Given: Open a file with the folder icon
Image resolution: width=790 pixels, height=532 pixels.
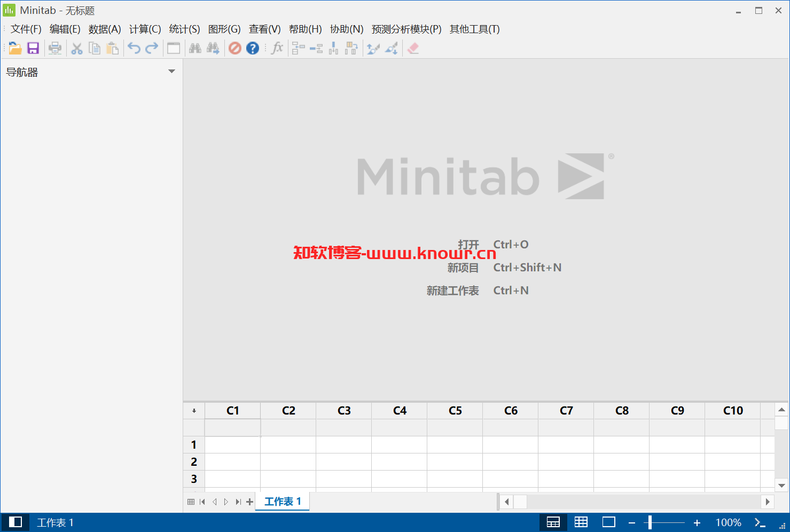Looking at the screenshot, I should 15,48.
